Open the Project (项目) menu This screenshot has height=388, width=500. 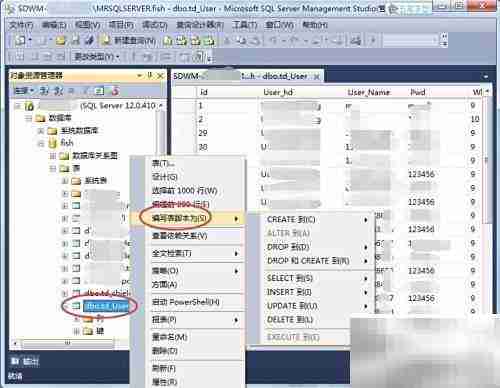pos(121,25)
